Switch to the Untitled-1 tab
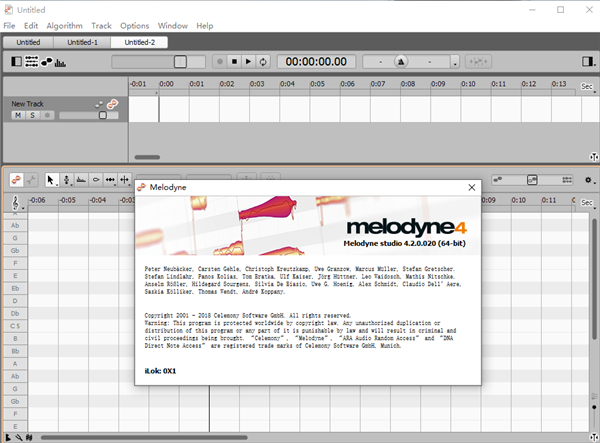 click(82, 42)
